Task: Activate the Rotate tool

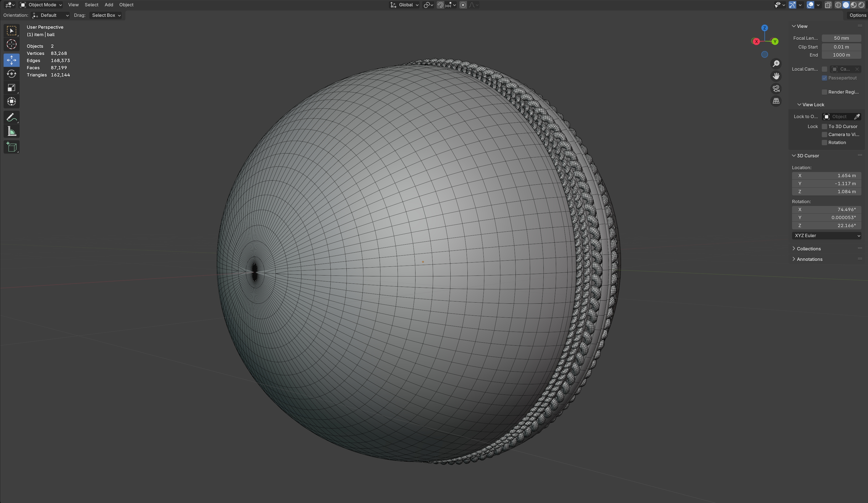Action: click(x=11, y=74)
